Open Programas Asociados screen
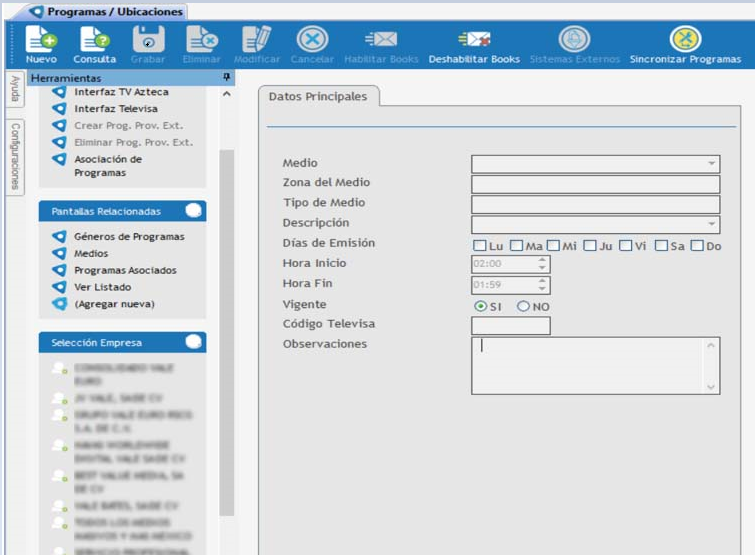The height and width of the screenshot is (555, 755). (125, 270)
